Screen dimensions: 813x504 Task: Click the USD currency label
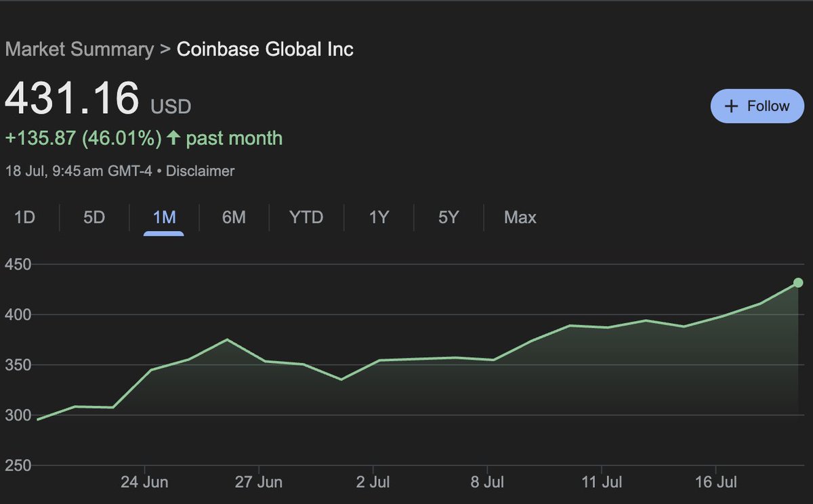point(171,107)
